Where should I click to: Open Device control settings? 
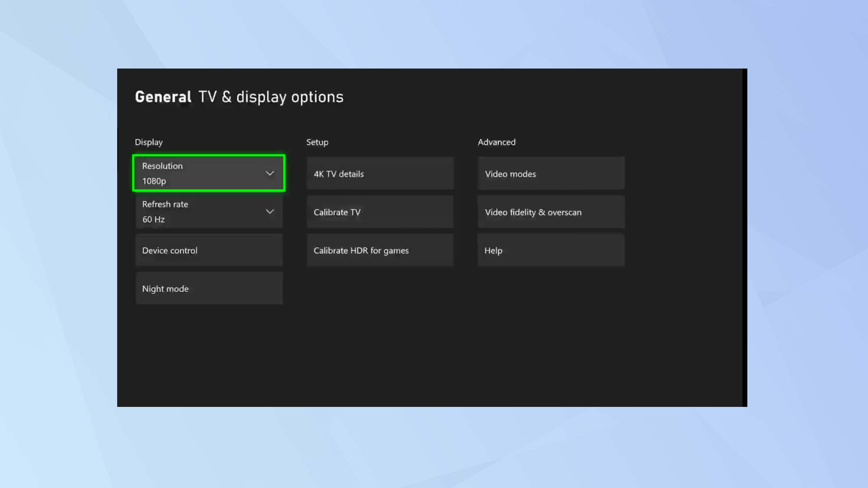point(209,250)
